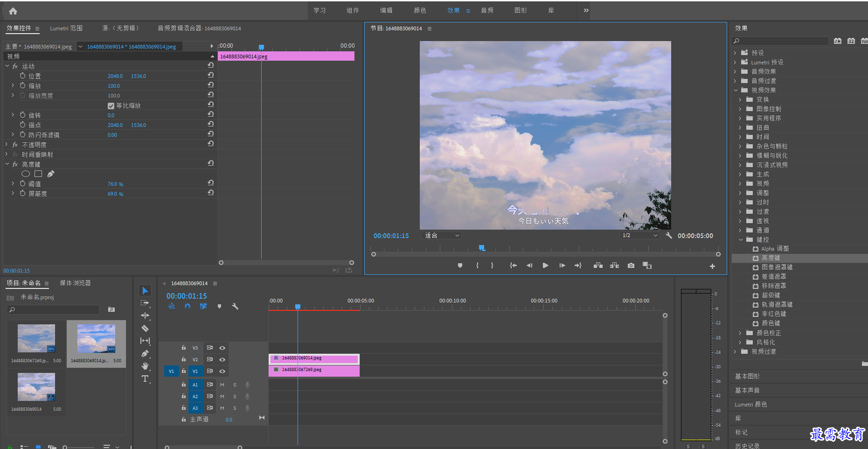The width and height of the screenshot is (868, 449).
Task: Click the Effects panel search field
Action: click(780, 41)
